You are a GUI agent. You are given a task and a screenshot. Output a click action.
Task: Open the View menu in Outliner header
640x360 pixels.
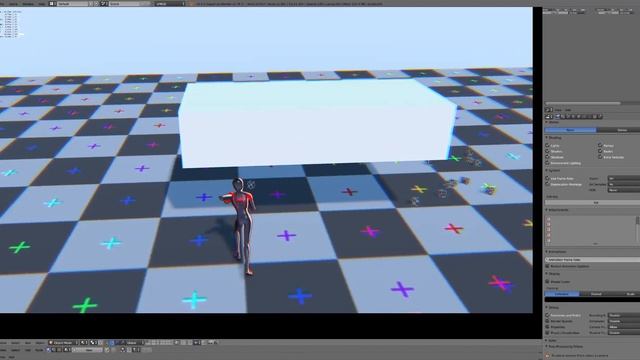click(x=558, y=110)
